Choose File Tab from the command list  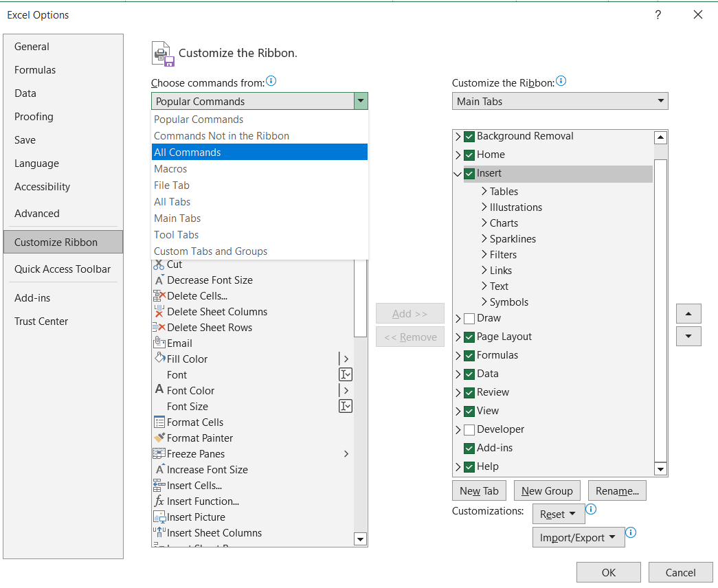260,185
